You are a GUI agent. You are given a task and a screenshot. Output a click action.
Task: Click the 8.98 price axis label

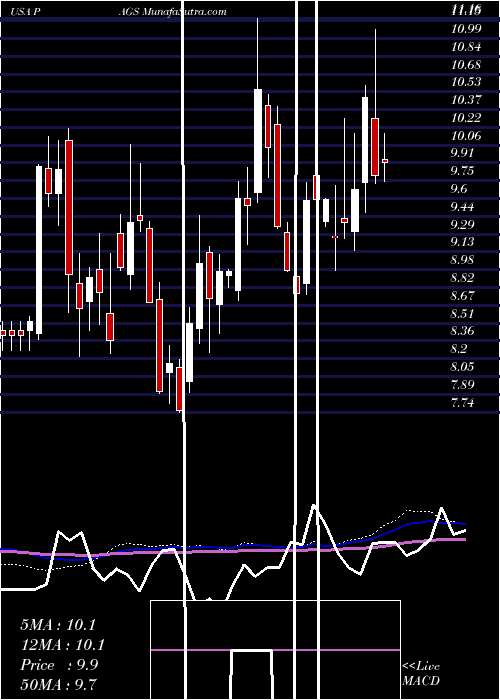462,260
